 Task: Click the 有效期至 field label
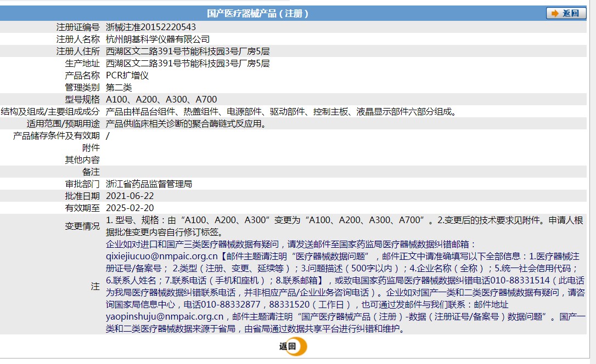tap(82, 208)
